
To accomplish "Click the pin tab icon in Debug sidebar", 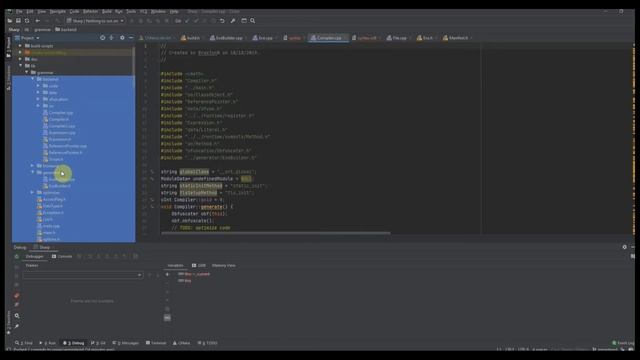I will click(17, 326).
